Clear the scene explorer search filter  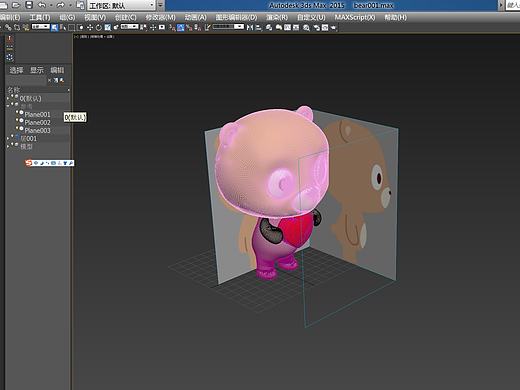tap(49, 80)
